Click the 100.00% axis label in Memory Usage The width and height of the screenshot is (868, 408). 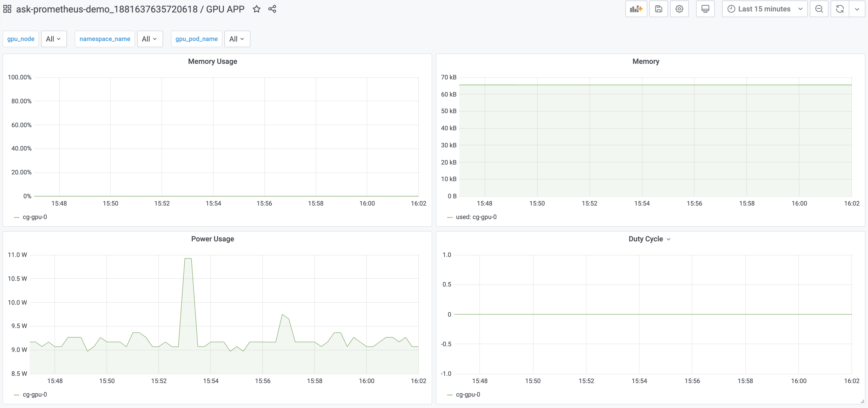click(19, 77)
